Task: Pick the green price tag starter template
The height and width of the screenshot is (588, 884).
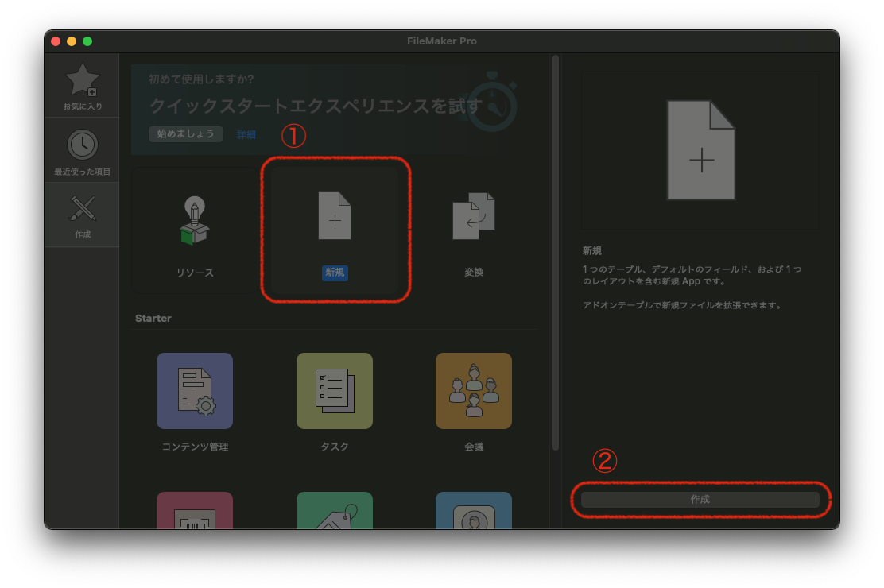Action: coord(335,511)
